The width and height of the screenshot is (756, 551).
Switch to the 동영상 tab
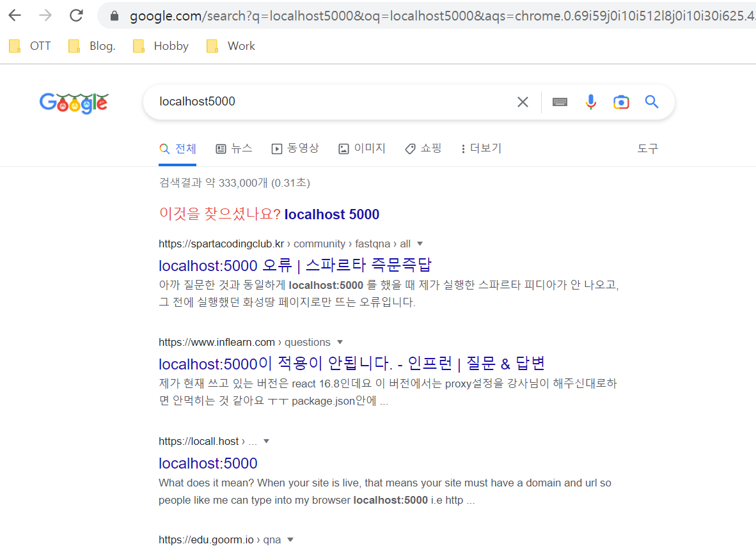click(295, 148)
